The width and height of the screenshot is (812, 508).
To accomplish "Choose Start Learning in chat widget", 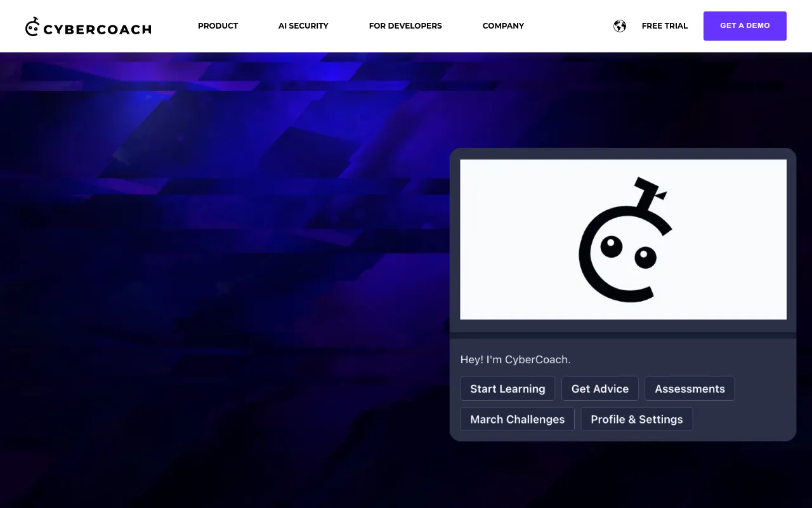I will coord(507,389).
